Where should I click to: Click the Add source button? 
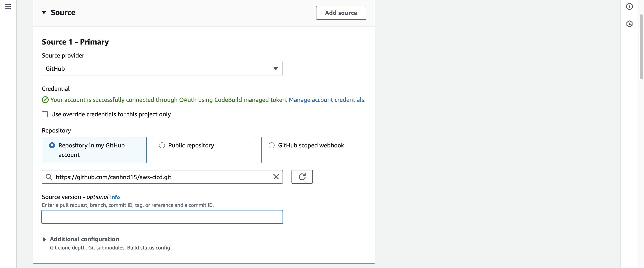point(341,13)
